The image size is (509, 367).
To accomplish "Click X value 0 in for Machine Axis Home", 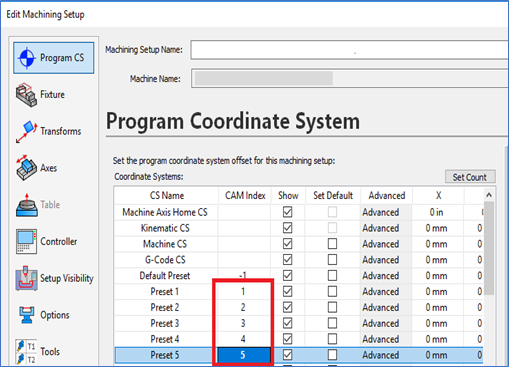I will point(437,212).
